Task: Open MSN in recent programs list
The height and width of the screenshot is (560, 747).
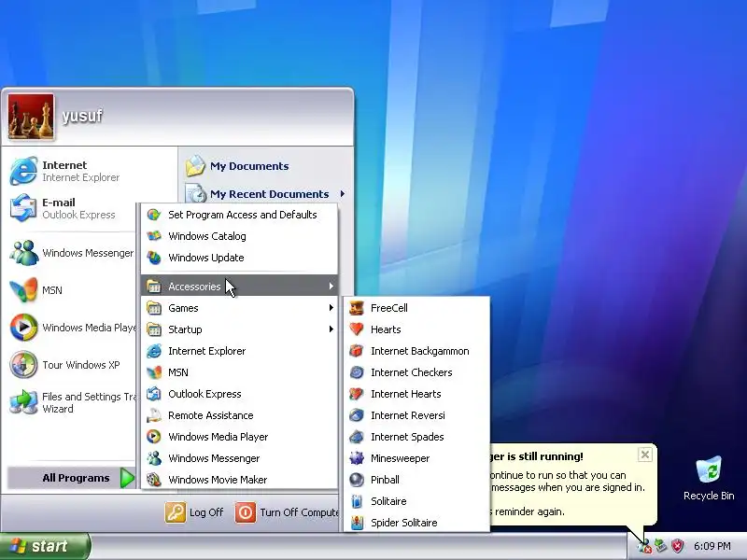Action: click(72, 290)
